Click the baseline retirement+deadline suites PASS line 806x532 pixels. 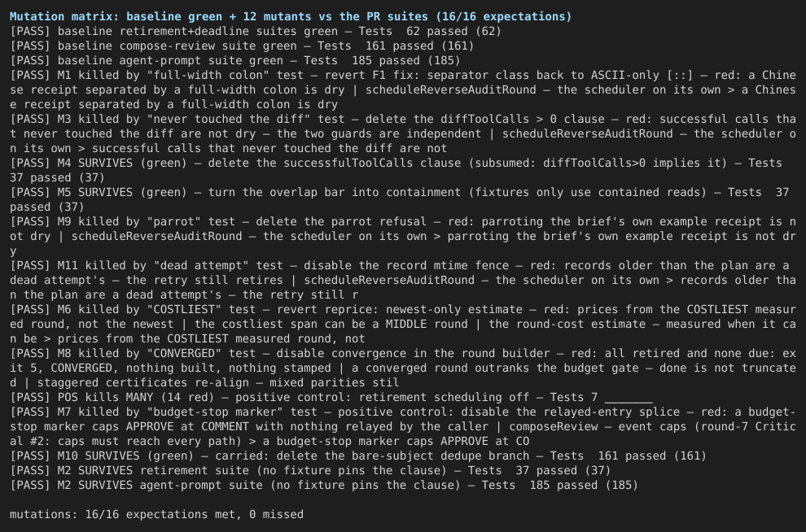point(256,32)
